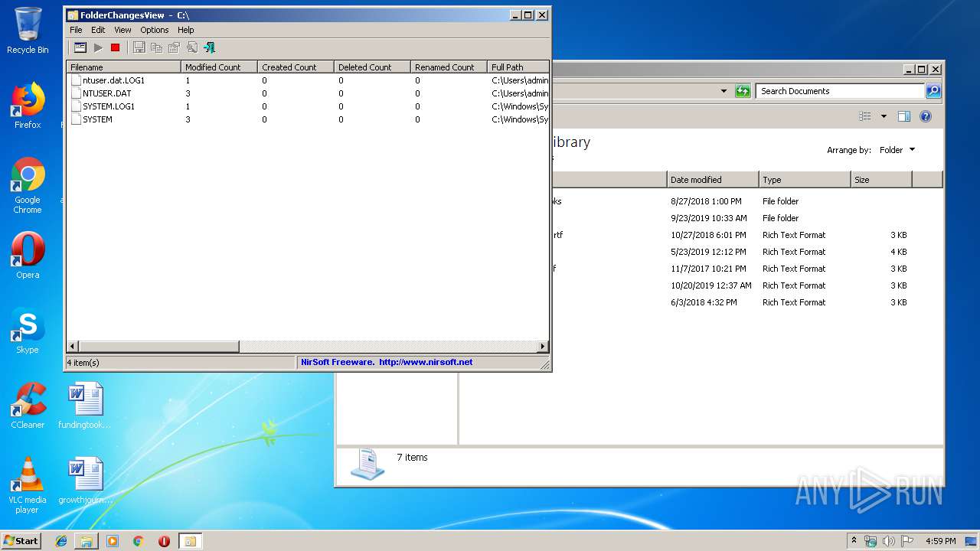
Task: Sort Explorer by Date modified column
Action: click(x=712, y=180)
